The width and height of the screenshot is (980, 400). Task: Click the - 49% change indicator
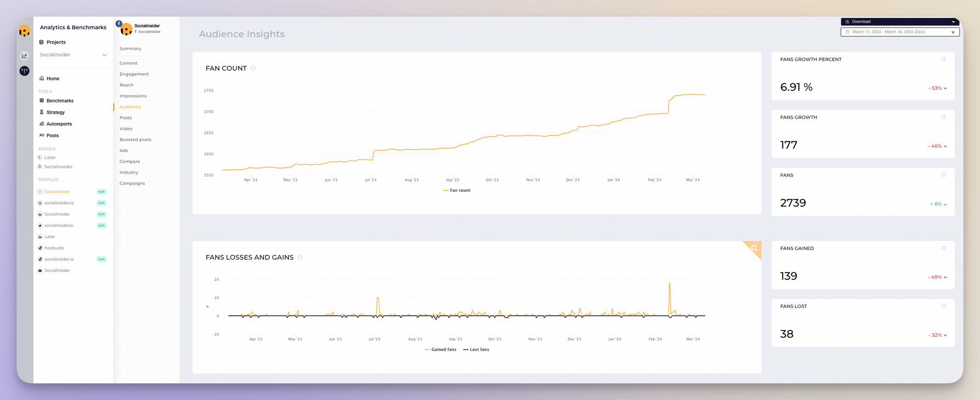coord(937,277)
